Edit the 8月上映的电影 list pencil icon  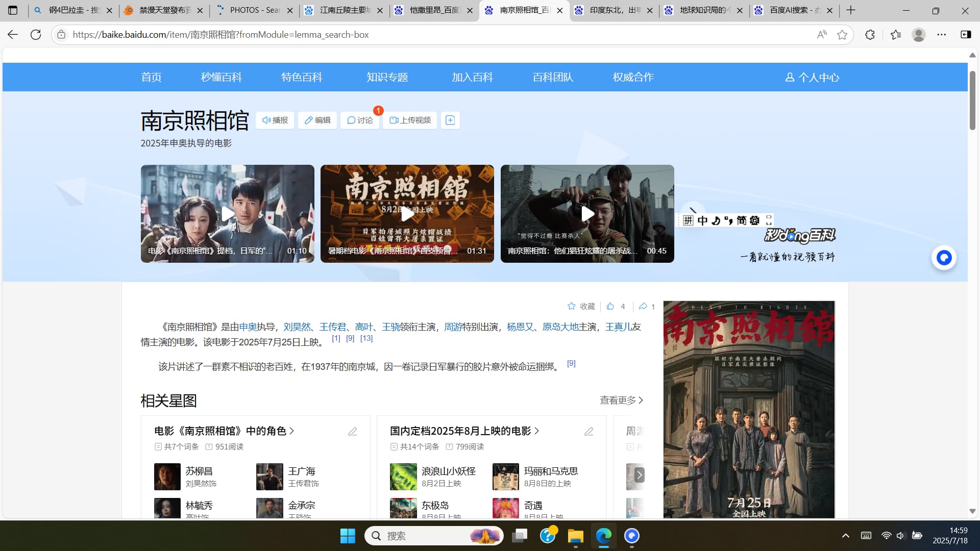coord(589,432)
